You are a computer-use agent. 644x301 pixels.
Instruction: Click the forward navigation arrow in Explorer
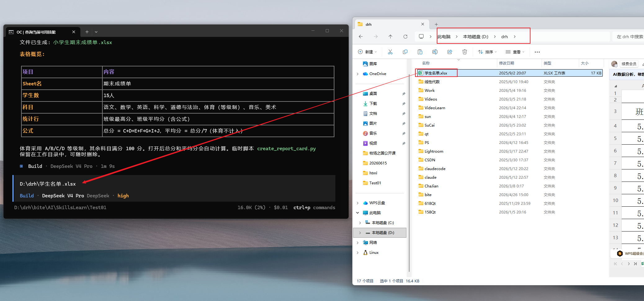coord(376,37)
